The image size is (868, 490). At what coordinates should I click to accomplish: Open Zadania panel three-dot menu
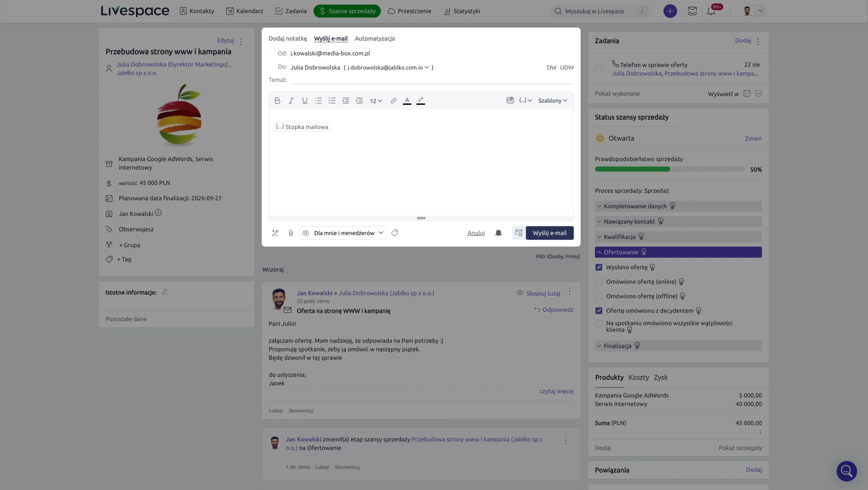point(758,41)
